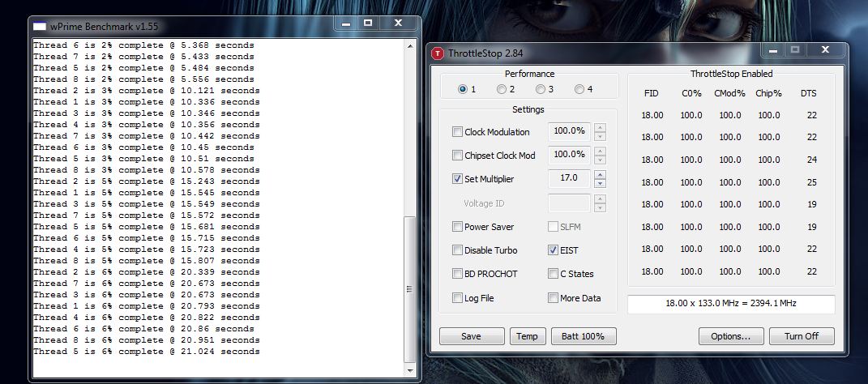The width and height of the screenshot is (868, 384).
Task: Increase Chipset Clock Mod with up arrow
Action: (x=600, y=151)
